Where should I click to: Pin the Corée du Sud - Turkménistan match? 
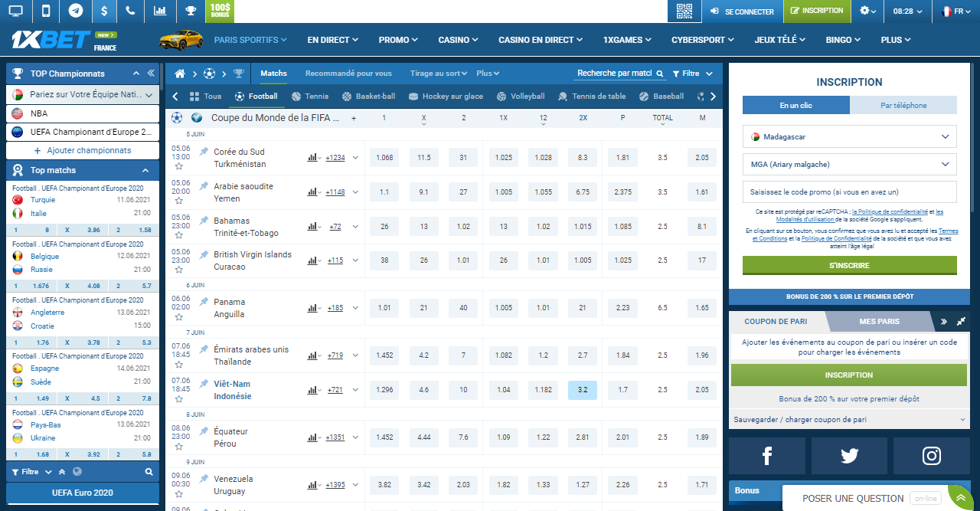pos(204,152)
